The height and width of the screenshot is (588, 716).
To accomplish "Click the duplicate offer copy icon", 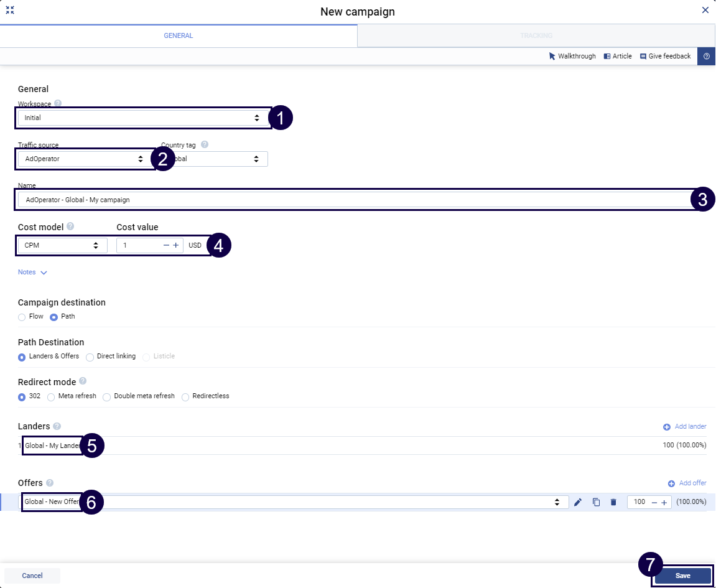I will coord(596,502).
